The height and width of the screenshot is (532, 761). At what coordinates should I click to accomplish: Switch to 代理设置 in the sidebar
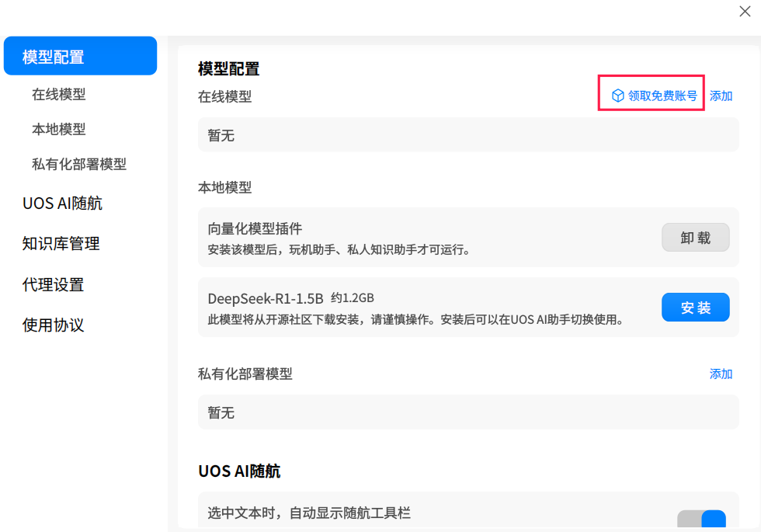[53, 284]
